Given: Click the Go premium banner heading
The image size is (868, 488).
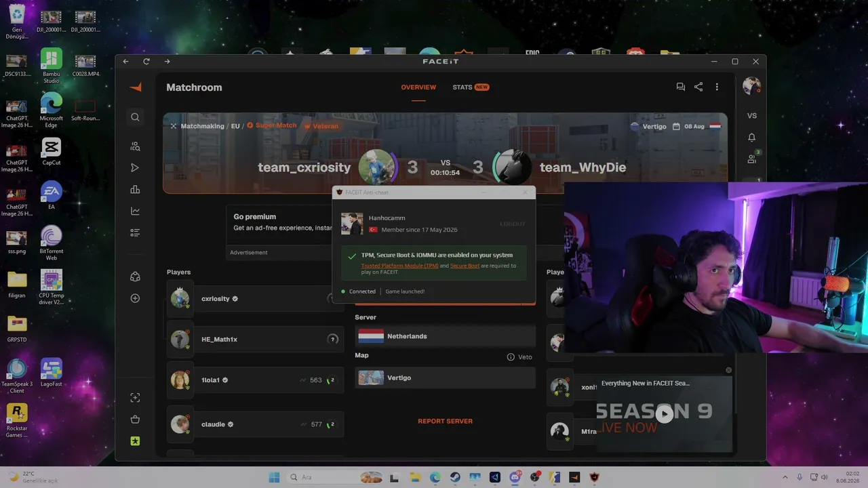Looking at the screenshot, I should [254, 217].
